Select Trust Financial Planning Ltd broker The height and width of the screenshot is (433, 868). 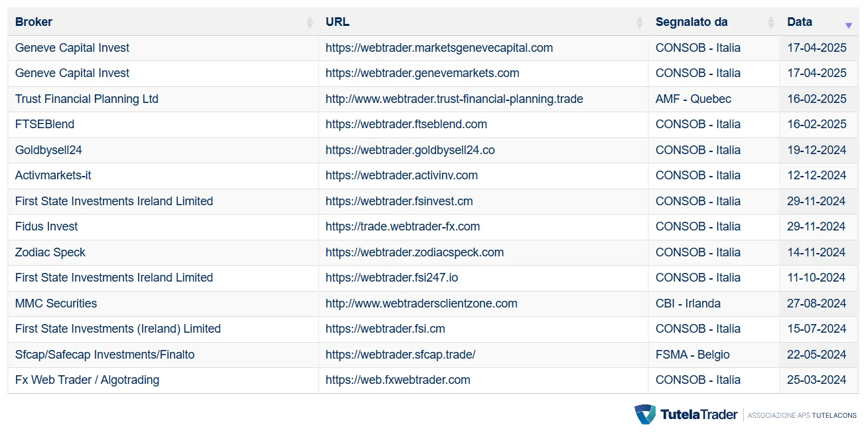coord(87,99)
